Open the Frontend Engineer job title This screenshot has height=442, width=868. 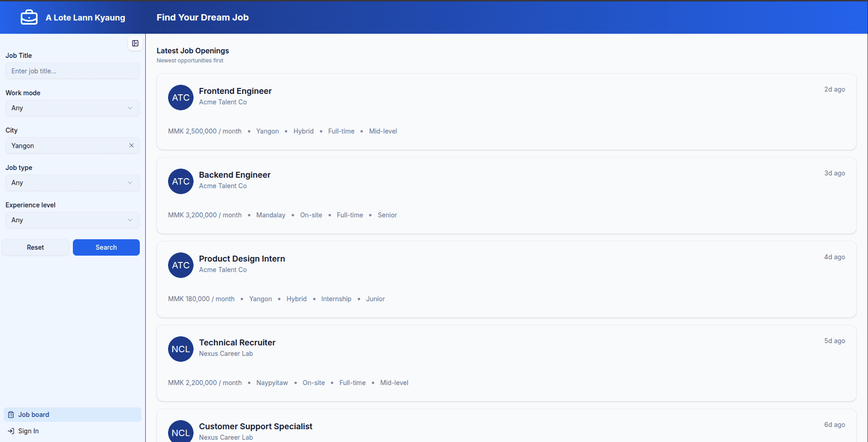(x=235, y=91)
